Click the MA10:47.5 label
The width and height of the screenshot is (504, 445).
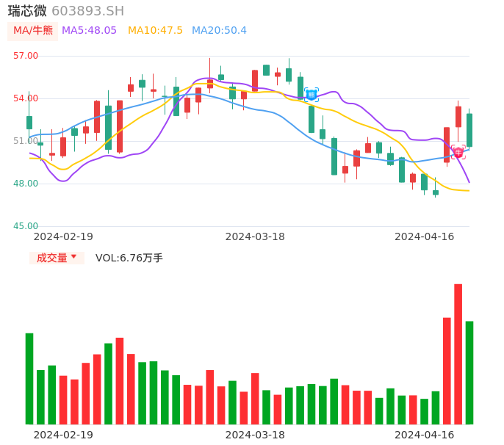pyautogui.click(x=155, y=31)
